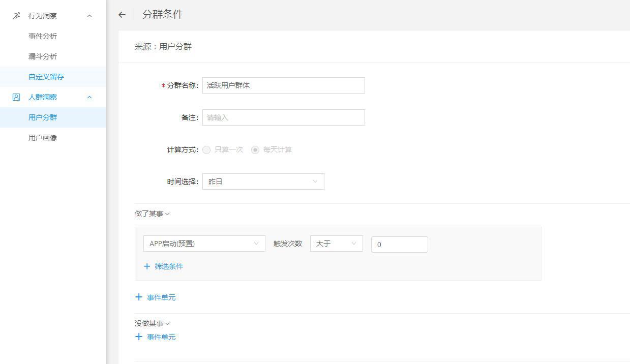Open 漏斗分析 in sidebar
Screen dimensions: 630x364
pyautogui.click(x=43, y=56)
